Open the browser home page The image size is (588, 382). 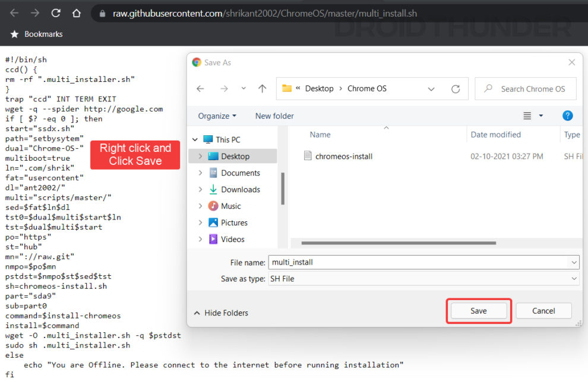point(77,13)
